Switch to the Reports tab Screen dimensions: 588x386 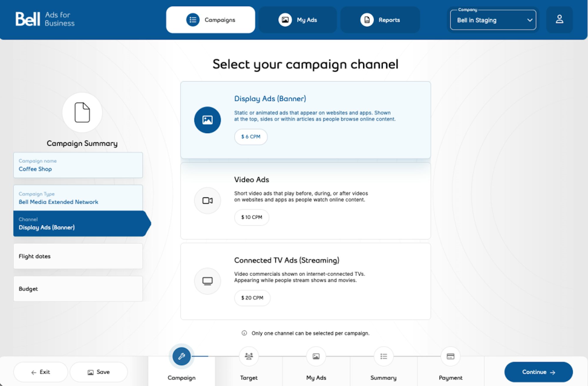tap(380, 20)
